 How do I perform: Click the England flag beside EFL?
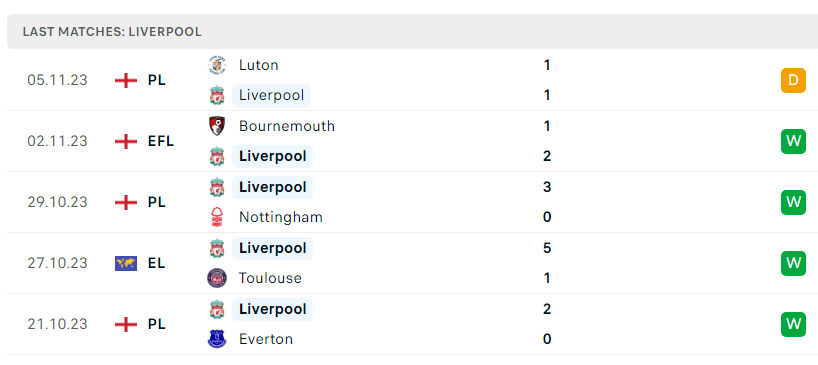click(x=126, y=141)
